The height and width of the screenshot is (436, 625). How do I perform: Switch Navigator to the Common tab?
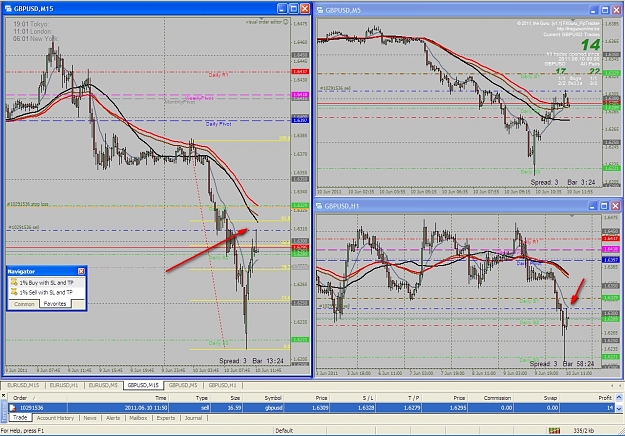pos(24,304)
